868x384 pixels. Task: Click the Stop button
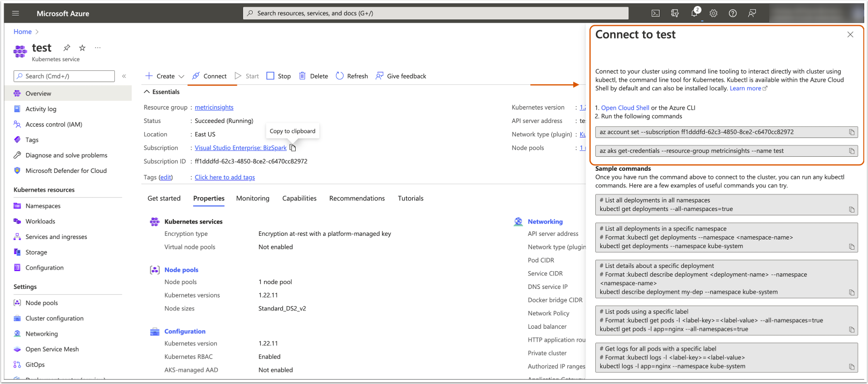point(279,76)
